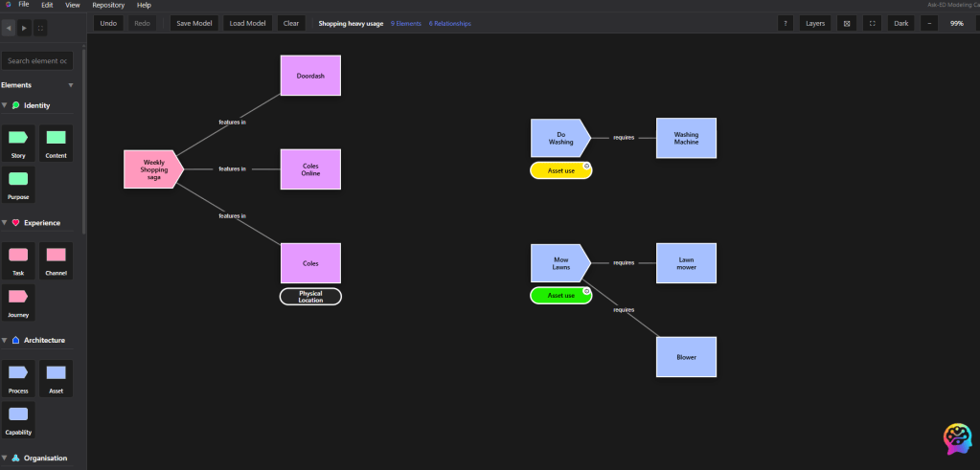Screen dimensions: 980x470
Task: Toggle the Dark theme button
Action: click(x=900, y=23)
